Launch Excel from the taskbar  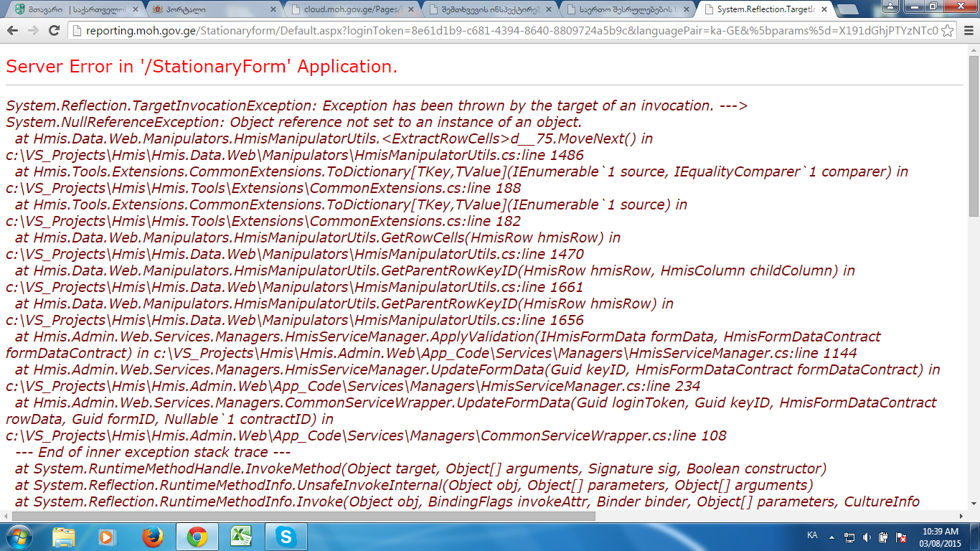point(241,537)
